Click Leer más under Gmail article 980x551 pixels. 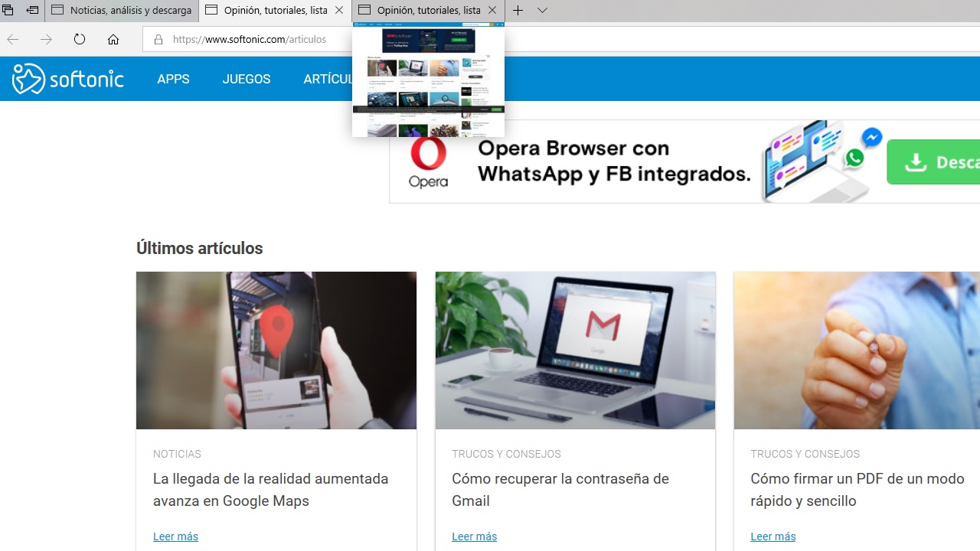474,536
